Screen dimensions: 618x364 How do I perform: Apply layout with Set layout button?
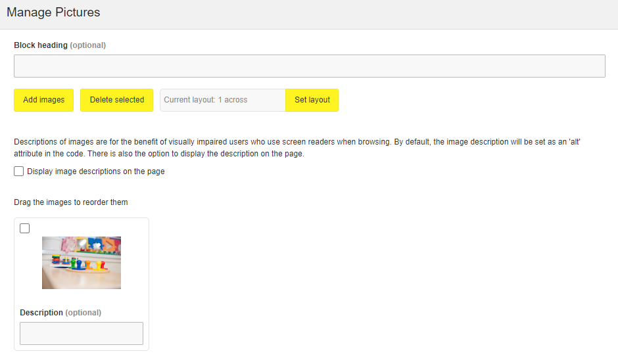(x=312, y=100)
